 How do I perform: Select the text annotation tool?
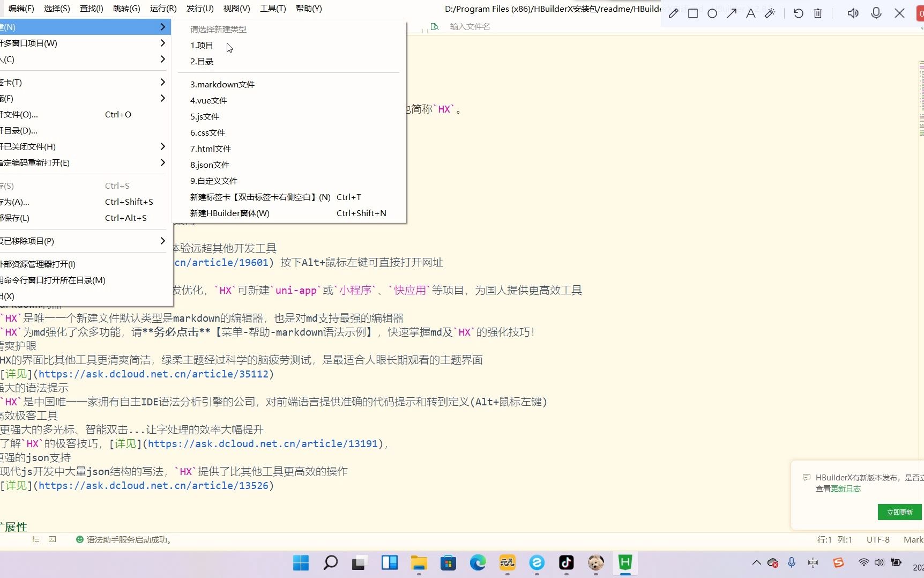(751, 13)
